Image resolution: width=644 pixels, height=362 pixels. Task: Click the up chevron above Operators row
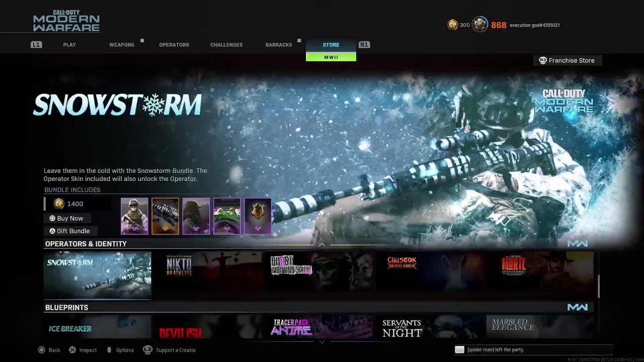click(x=322, y=245)
